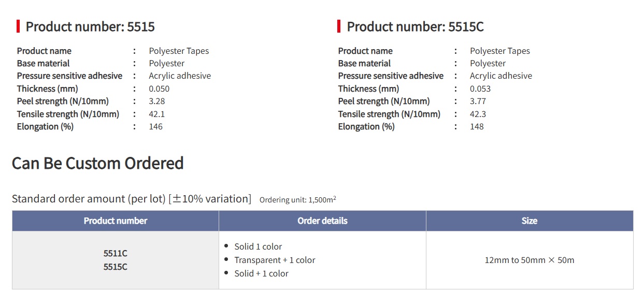Image resolution: width=644 pixels, height=306 pixels.
Task: Click the "Transparent + 1 color" bullet item
Action: (x=275, y=260)
